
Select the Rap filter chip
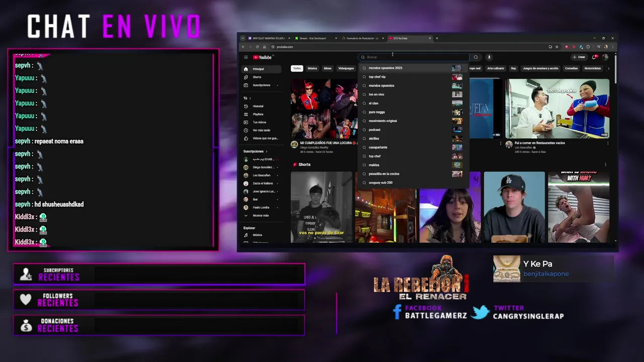(513, 68)
